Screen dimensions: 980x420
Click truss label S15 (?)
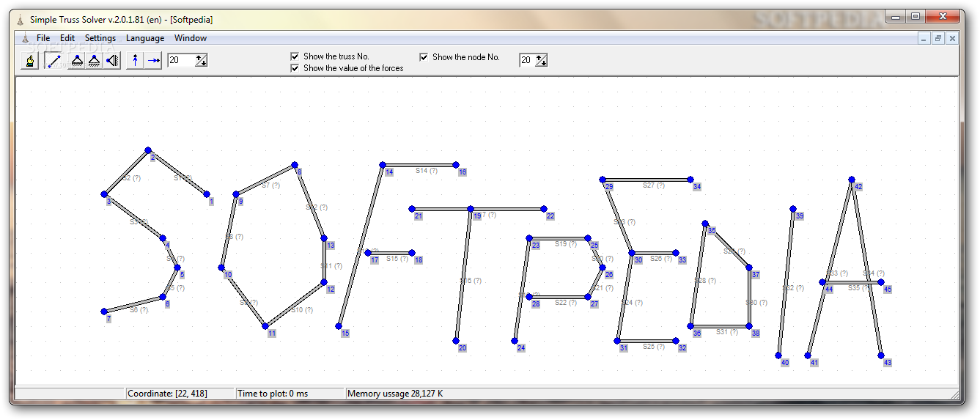397,259
